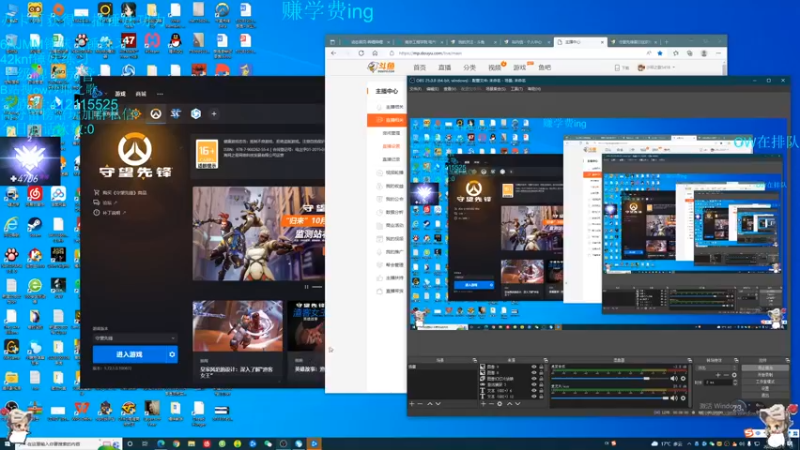Open Steam shortcut on desktop
The image size is (800, 450).
pyautogui.click(x=35, y=227)
